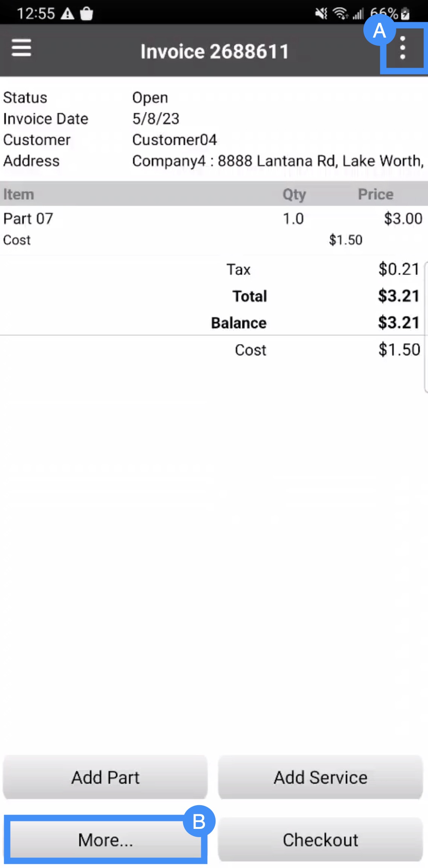Viewport: 428px width, 868px height.
Task: Open the Lantana Rd address row
Action: coord(278,161)
